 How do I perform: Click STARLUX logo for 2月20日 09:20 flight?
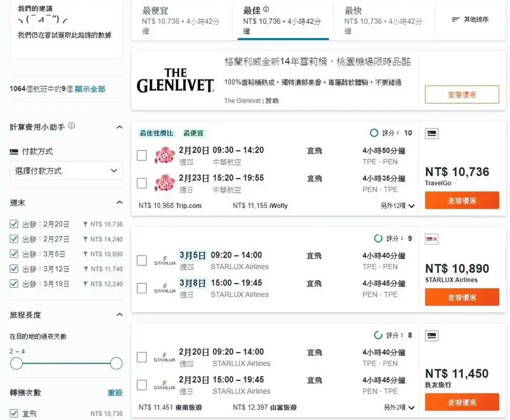tap(165, 357)
